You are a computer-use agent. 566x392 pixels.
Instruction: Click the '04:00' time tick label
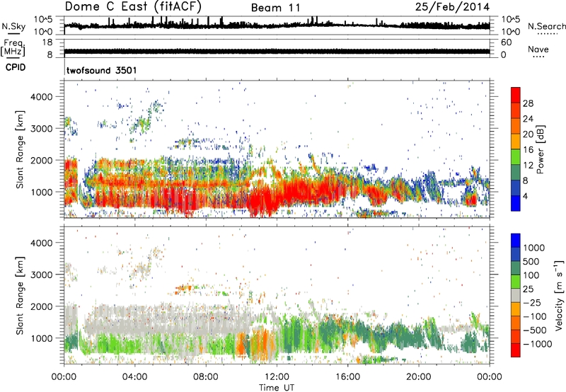point(135,376)
